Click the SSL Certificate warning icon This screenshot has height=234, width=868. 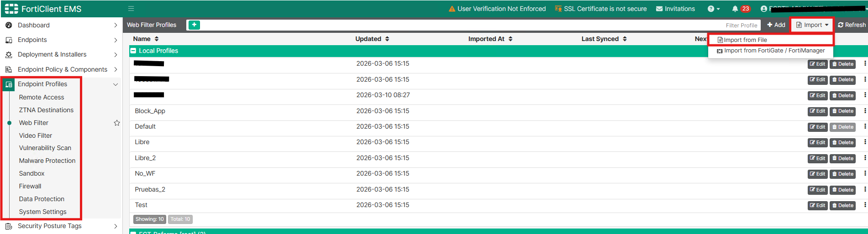point(558,9)
